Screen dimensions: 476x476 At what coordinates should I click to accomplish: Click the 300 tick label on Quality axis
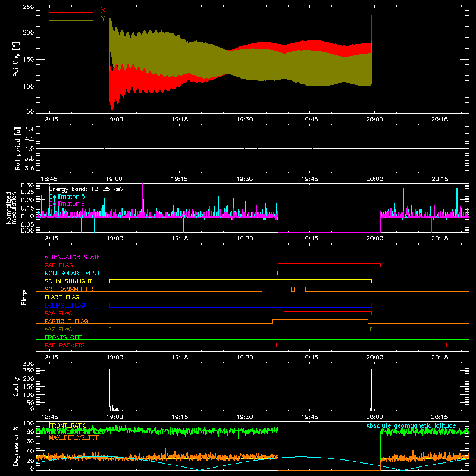(x=29, y=364)
